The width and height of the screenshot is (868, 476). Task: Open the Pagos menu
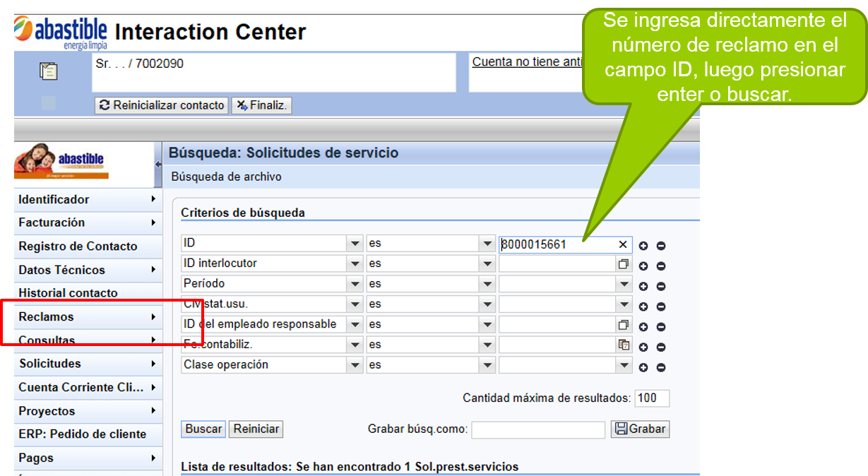click(88, 458)
